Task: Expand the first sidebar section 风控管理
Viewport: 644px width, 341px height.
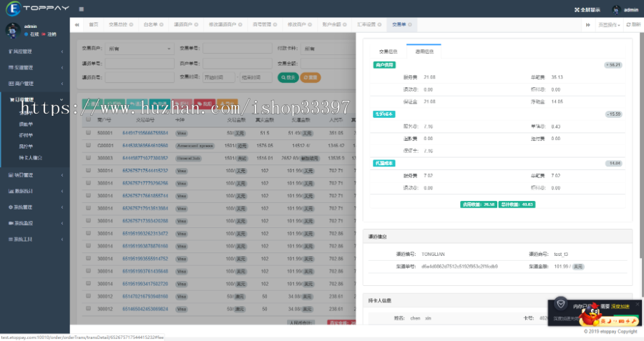Action: pos(35,51)
